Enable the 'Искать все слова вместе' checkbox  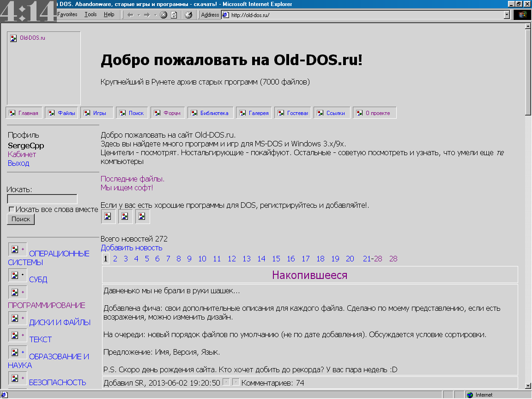(x=11, y=209)
